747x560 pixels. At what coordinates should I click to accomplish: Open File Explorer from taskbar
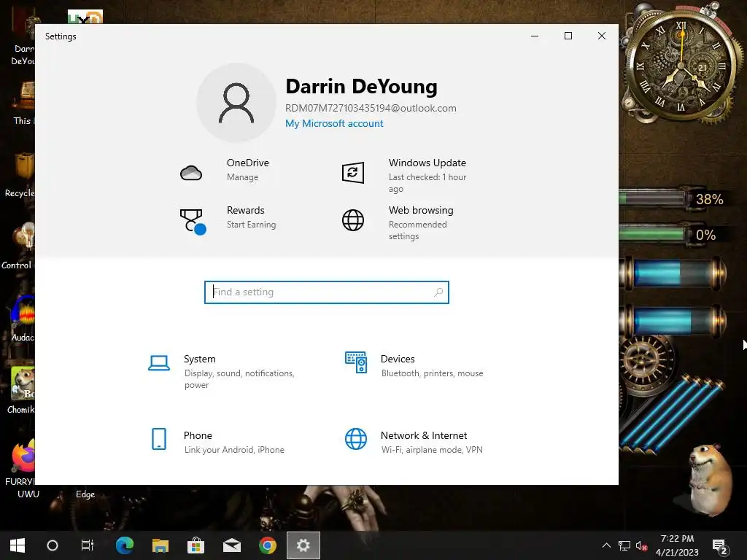[x=160, y=545]
